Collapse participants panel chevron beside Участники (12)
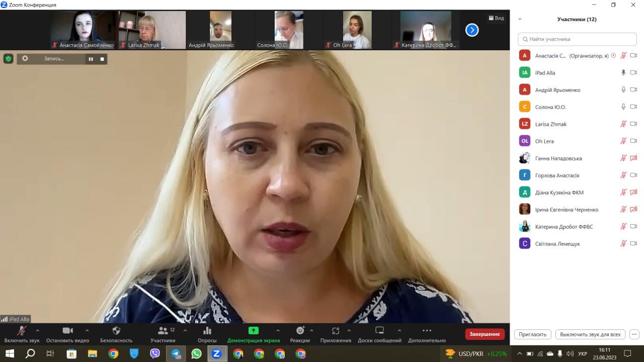This screenshot has height=362, width=644. [520, 19]
